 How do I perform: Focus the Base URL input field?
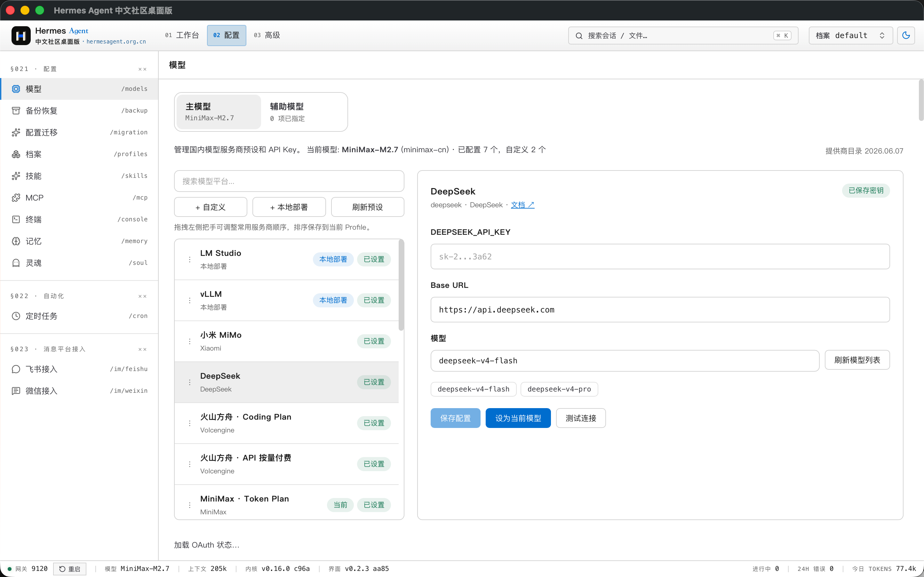[x=660, y=310]
